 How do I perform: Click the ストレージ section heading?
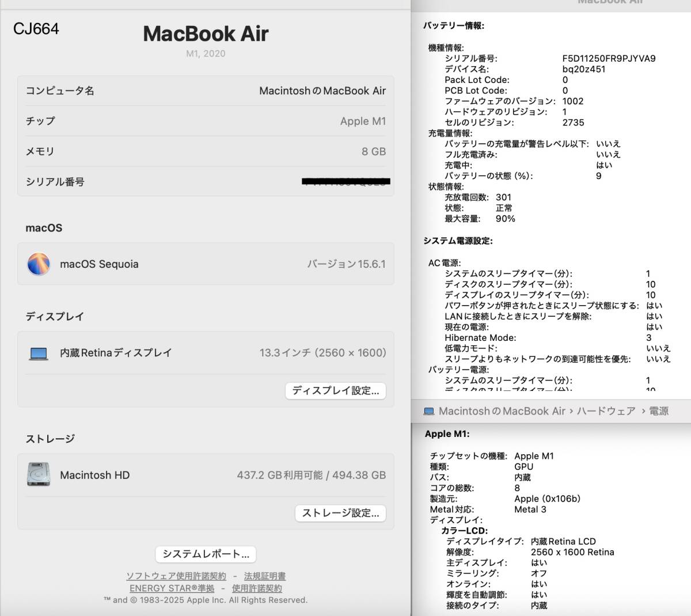tap(50, 439)
